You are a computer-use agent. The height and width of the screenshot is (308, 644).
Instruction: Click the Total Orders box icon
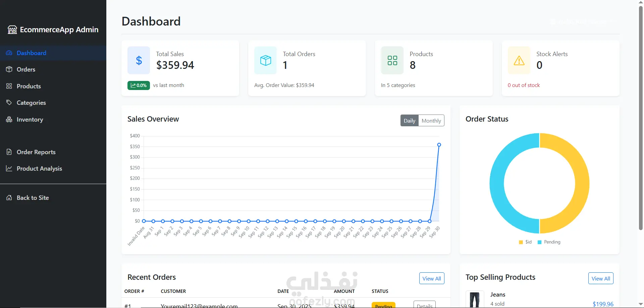(x=266, y=60)
